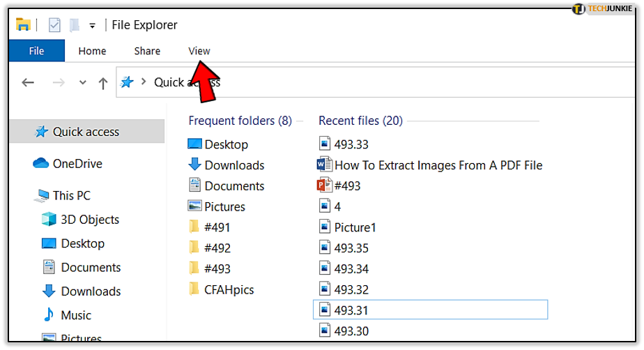This screenshot has height=350, width=644.
Task: Click the File Explorer folder icon in title bar
Action: [23, 25]
